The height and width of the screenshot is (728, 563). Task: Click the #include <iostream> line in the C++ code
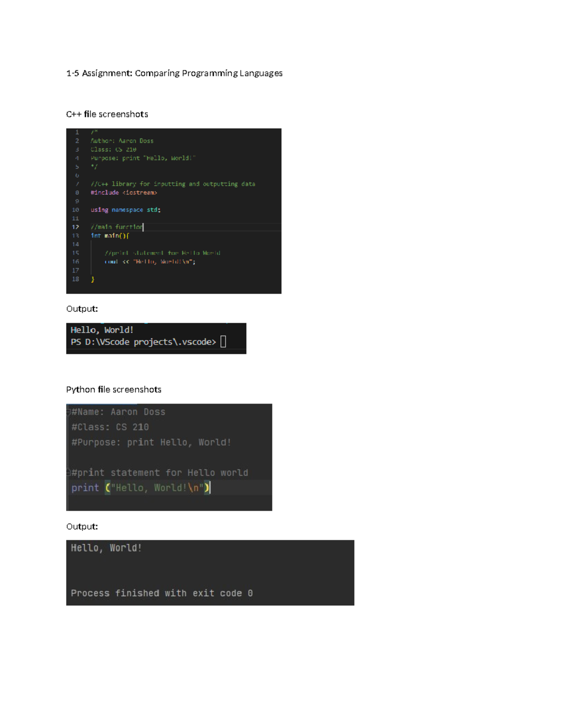[124, 192]
